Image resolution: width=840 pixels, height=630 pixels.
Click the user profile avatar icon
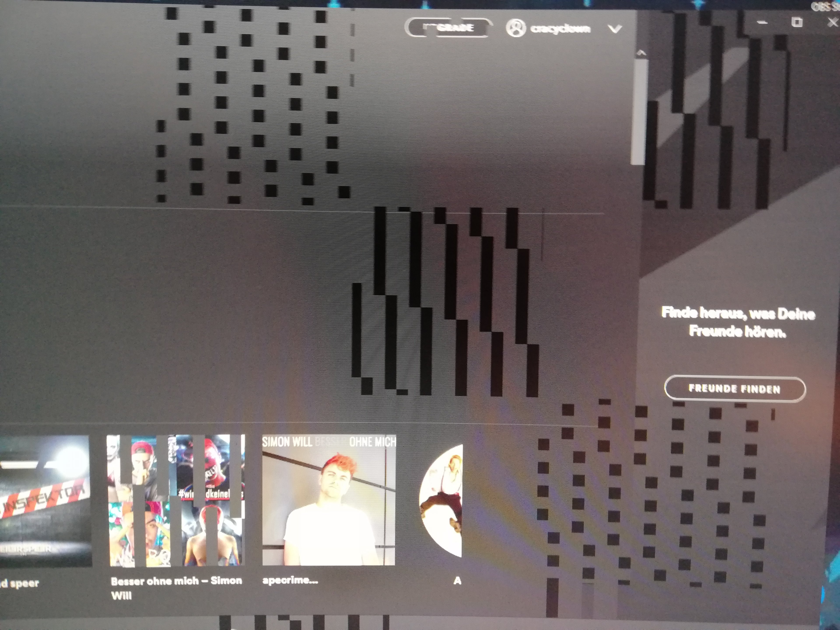point(516,28)
